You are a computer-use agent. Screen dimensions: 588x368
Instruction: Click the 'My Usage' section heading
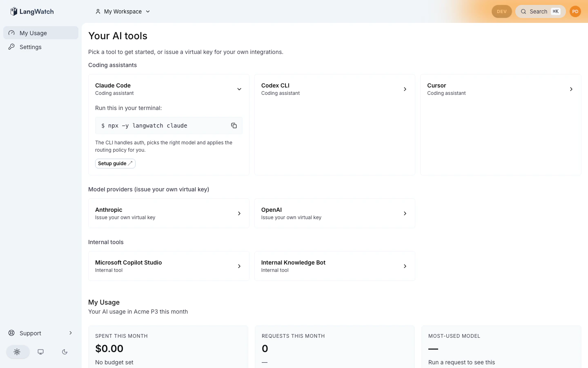coord(104,302)
